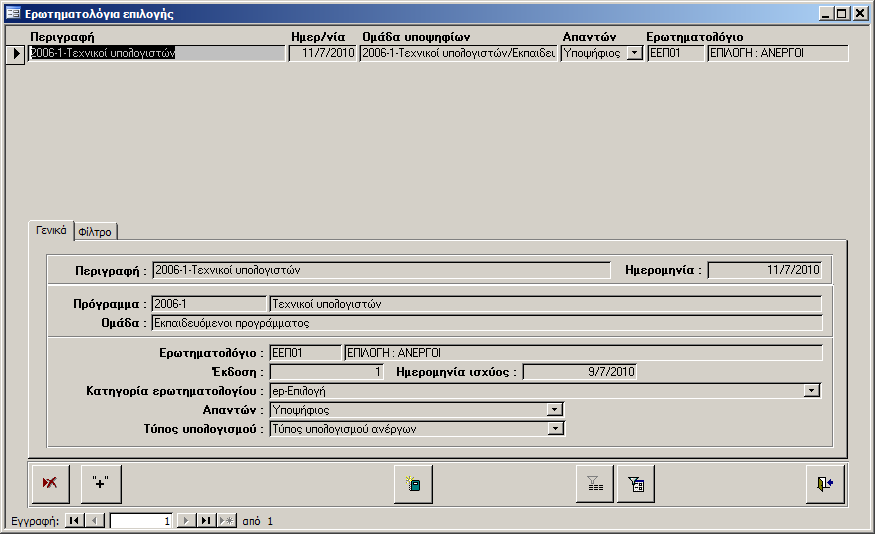The image size is (875, 534).
Task: Expand the Κατηγορία ερωτηματολογίου dropdown
Action: (812, 391)
